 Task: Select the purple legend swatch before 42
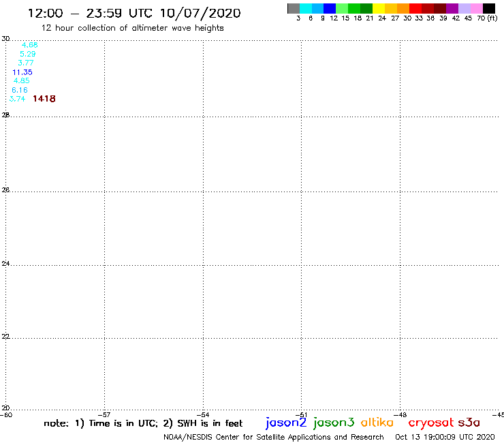[452, 8]
